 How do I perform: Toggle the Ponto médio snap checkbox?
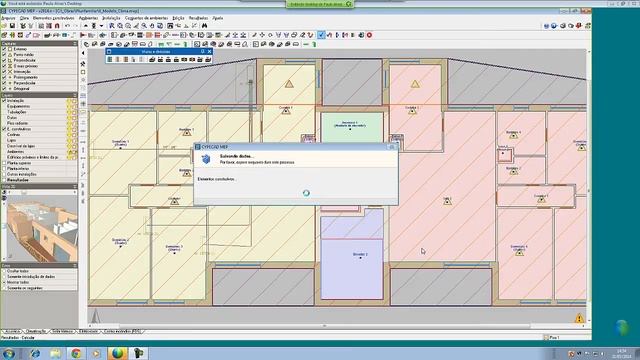4,55
